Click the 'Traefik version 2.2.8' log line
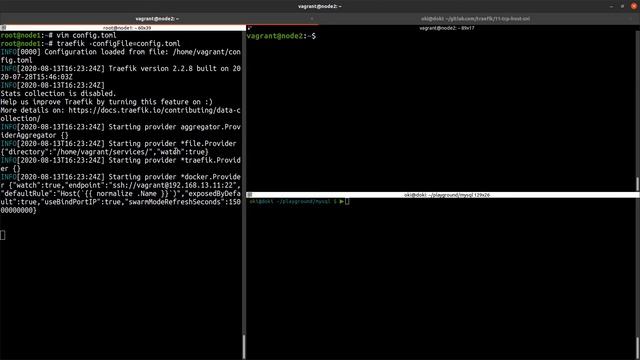 pos(120,73)
